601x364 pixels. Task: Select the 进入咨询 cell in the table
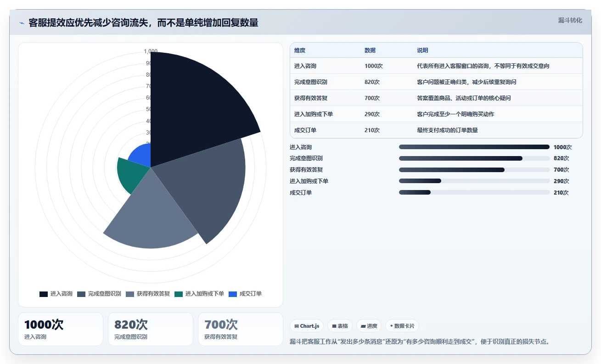click(x=305, y=66)
